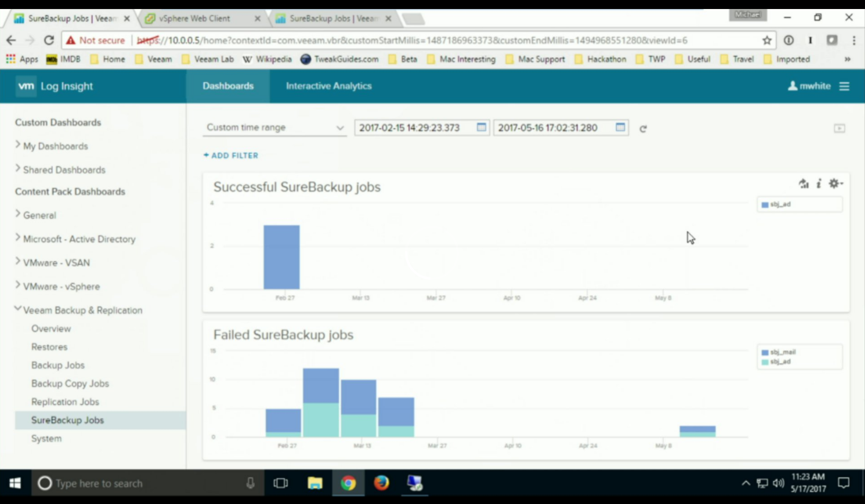
Task: Open the Windows Start menu
Action: tap(15, 483)
